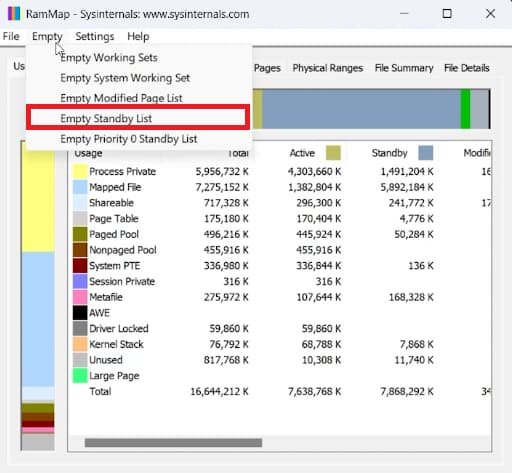Click the Kernel Stack orange swatch

[x=80, y=344]
